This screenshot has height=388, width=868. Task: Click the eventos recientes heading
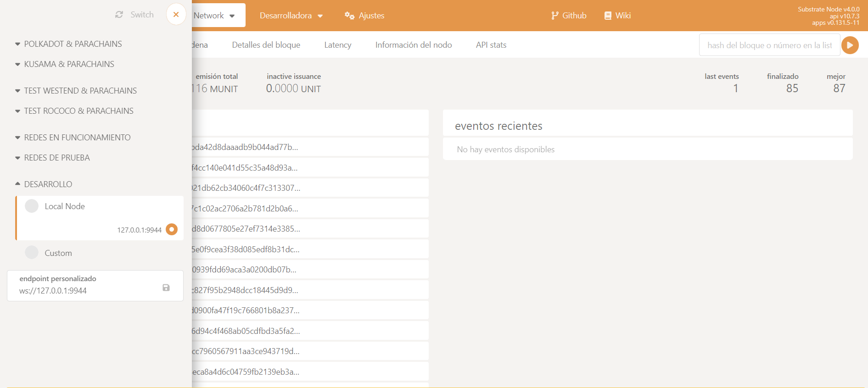coord(498,126)
